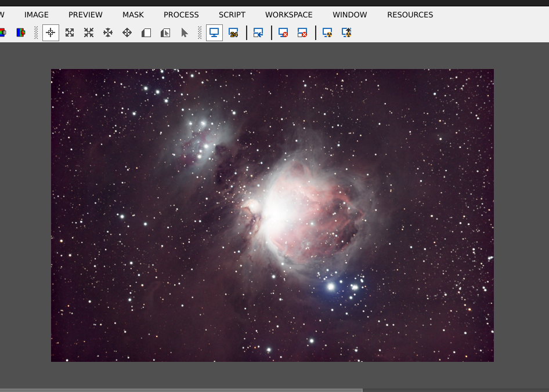This screenshot has width=549, height=392.
Task: Open the MASK menu
Action: pos(133,14)
